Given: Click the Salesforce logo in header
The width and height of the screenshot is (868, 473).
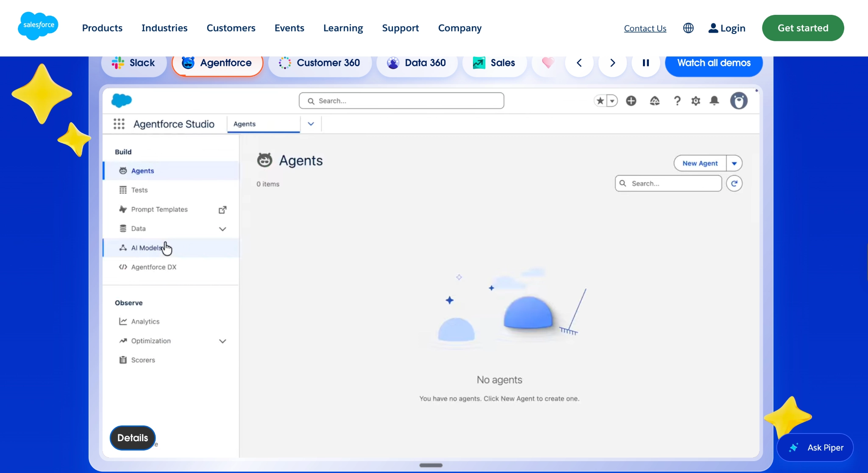Looking at the screenshot, I should pyautogui.click(x=38, y=26).
